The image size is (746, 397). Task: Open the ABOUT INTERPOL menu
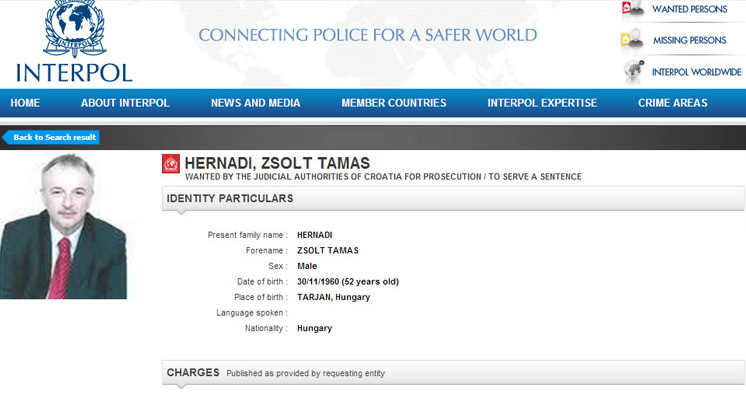pyautogui.click(x=125, y=103)
